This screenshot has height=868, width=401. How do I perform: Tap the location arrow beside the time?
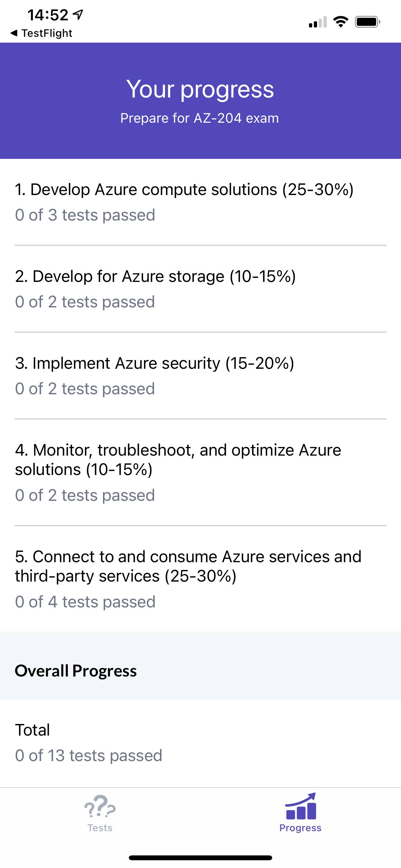click(78, 15)
